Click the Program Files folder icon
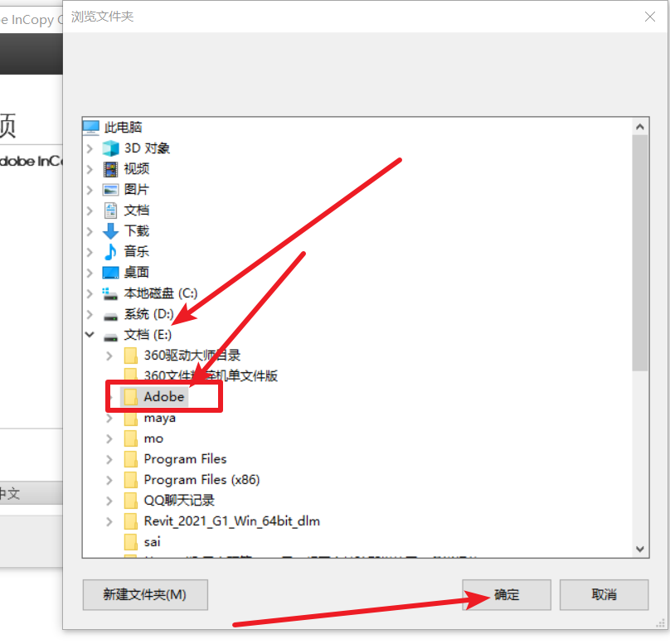 click(x=130, y=459)
